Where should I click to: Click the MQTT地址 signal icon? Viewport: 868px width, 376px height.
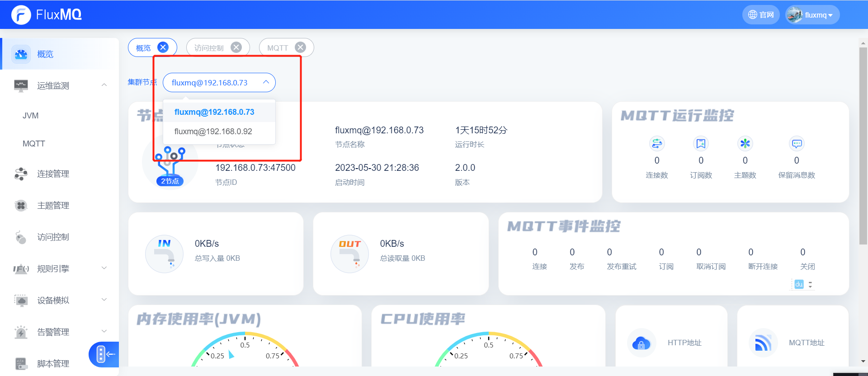pyautogui.click(x=763, y=343)
